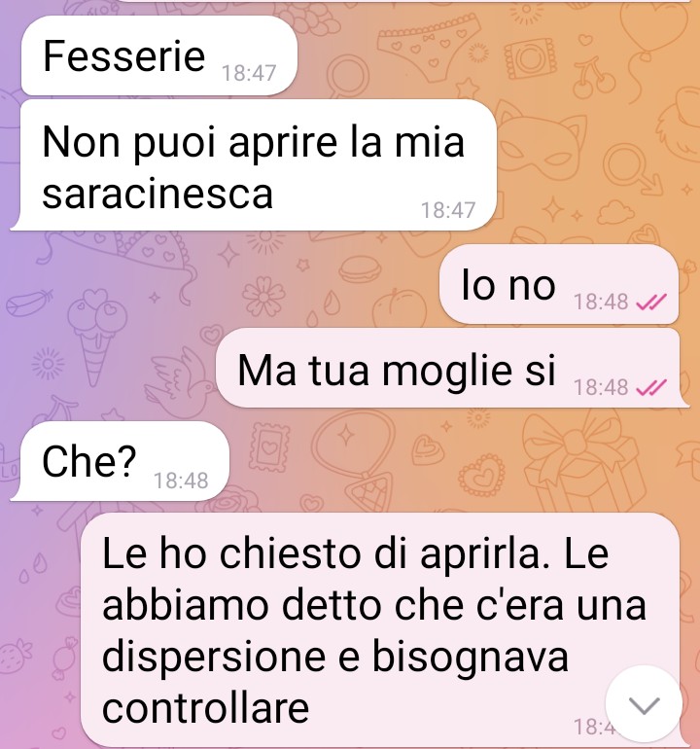This screenshot has width=700, height=749.
Task: Click the read checkmarks on "Ma tua moglie si"
Action: 651,388
